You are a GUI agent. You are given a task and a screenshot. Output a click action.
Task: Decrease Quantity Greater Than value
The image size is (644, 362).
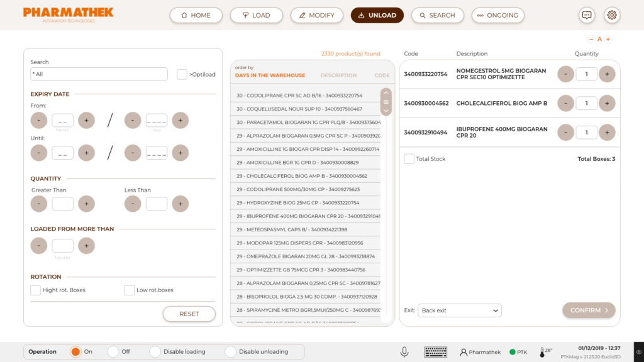39,204
